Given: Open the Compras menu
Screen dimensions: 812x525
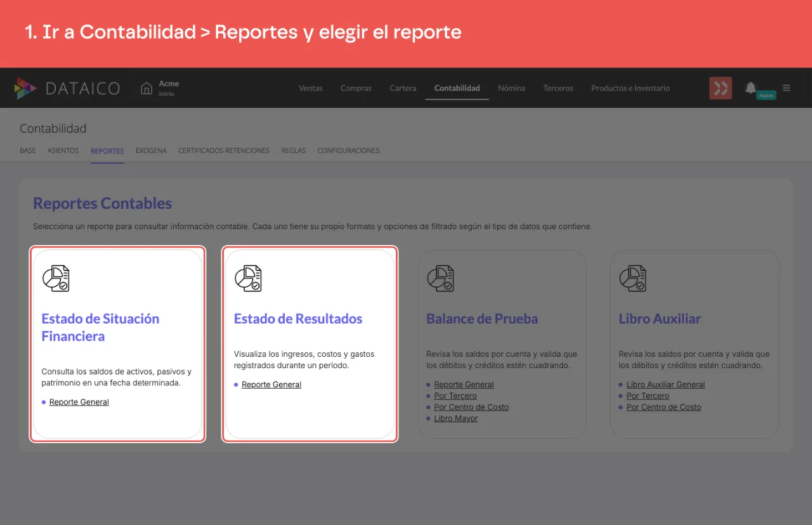Looking at the screenshot, I should (x=356, y=88).
